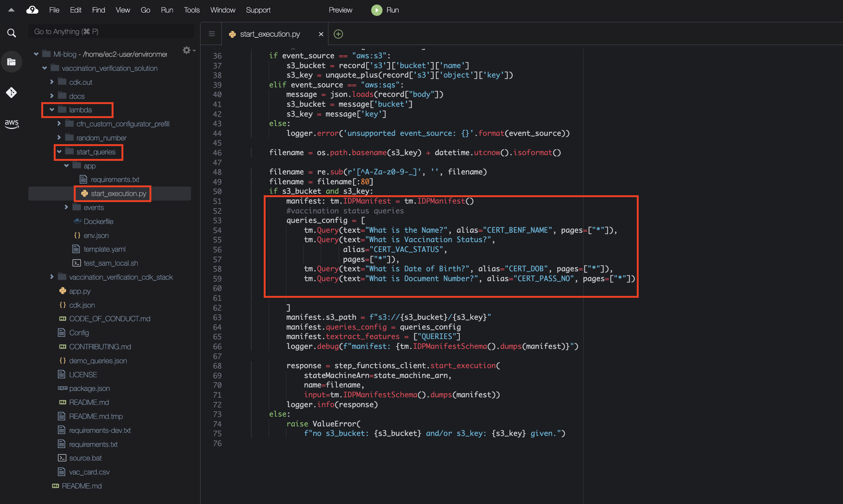Viewport: 843px width, 504px height.
Task: Open the search magnifier in sidebar
Action: pos(12,33)
